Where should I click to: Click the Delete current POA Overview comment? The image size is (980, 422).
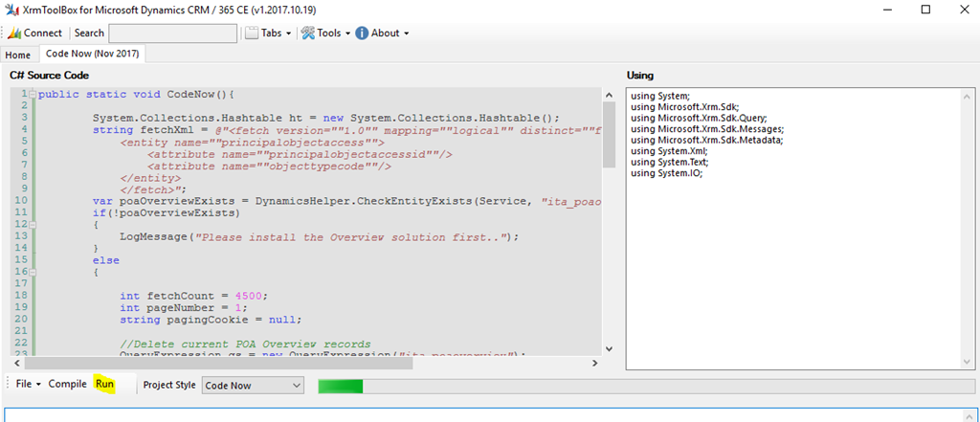(245, 344)
